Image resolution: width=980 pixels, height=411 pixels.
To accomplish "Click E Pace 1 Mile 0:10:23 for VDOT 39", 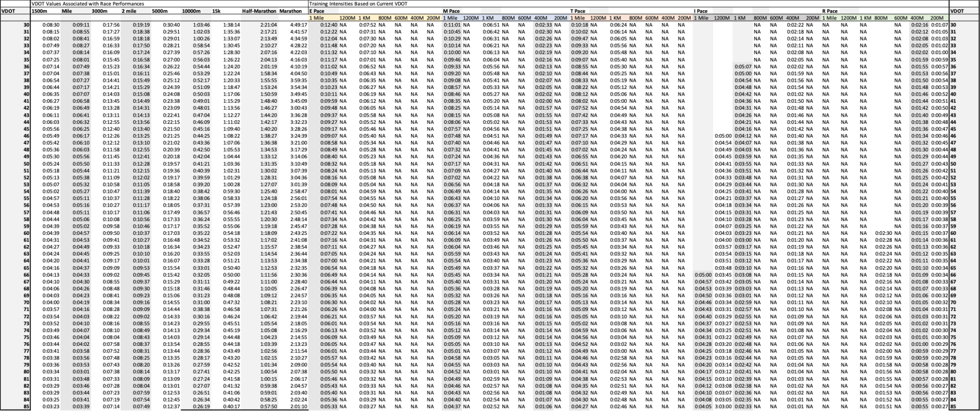I will [329, 88].
